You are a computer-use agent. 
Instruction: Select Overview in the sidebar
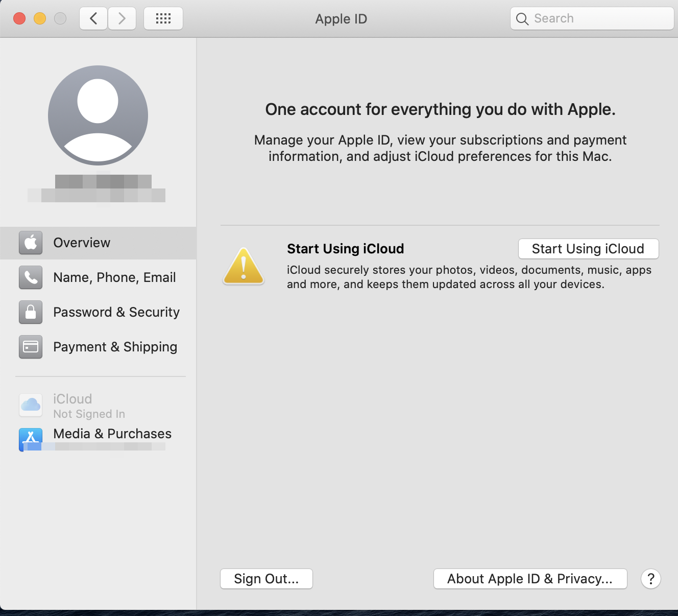(98, 243)
